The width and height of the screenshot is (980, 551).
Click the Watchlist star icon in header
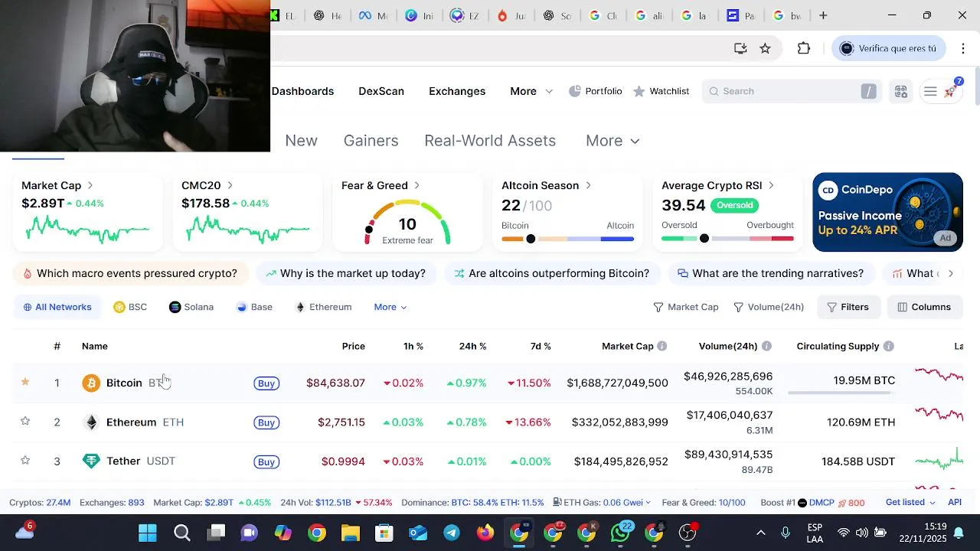tap(639, 91)
